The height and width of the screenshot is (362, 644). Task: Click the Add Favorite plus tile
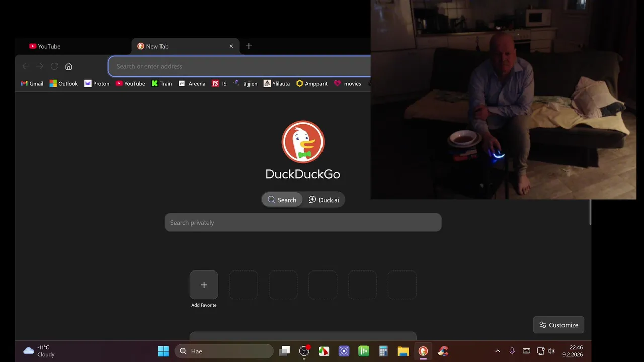[x=204, y=285]
